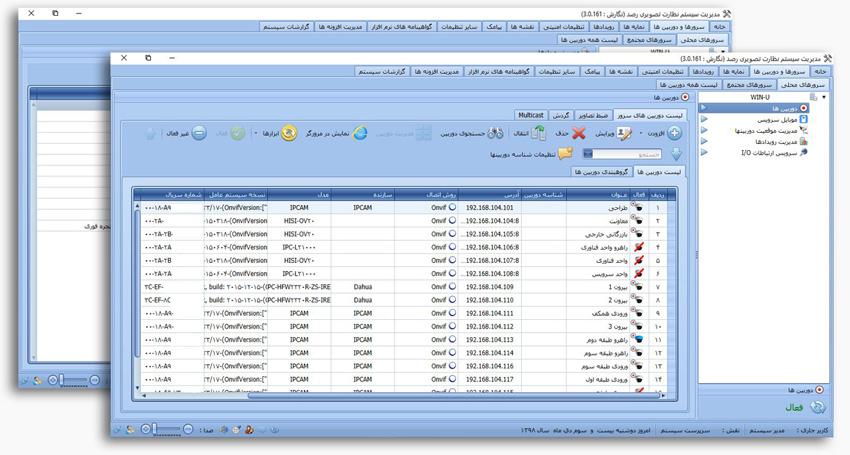Click blue down arrow beside search box
Image resolution: width=850 pixels, height=455 pixels.
[x=676, y=155]
